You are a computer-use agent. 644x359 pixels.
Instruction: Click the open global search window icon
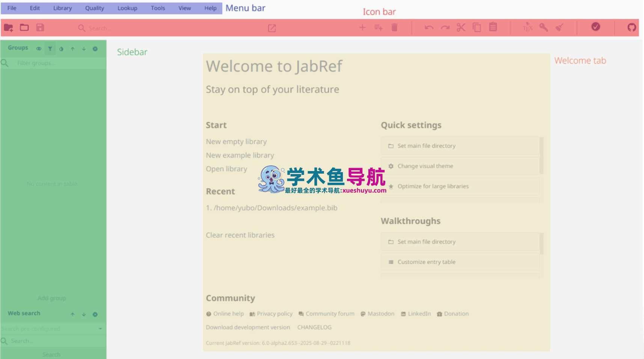272,28
